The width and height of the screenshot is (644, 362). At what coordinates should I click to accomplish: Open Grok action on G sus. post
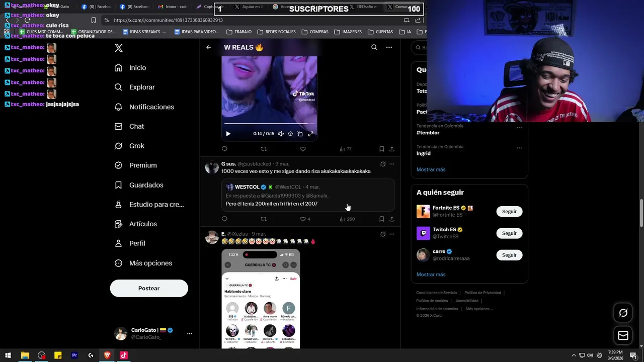[x=383, y=164]
